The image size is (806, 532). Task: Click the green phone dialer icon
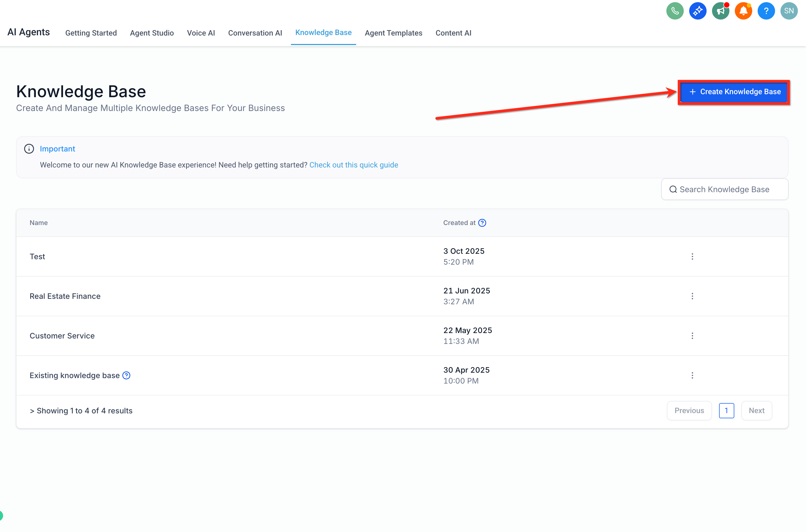tap(675, 11)
